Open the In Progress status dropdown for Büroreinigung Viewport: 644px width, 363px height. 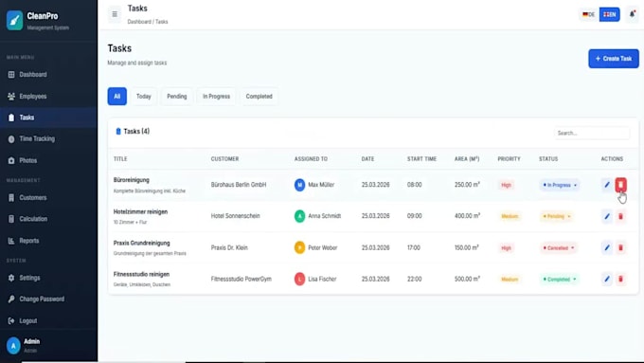(x=560, y=185)
